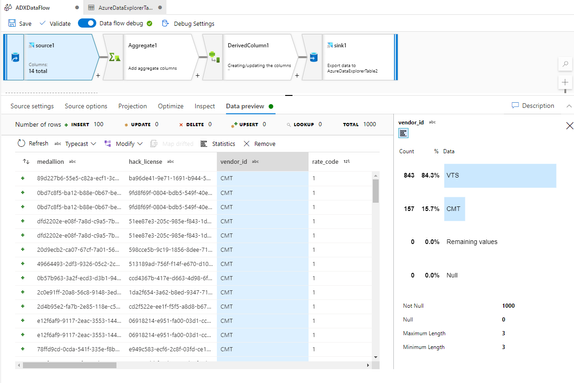Click the chart icon under vendor_id

403,133
